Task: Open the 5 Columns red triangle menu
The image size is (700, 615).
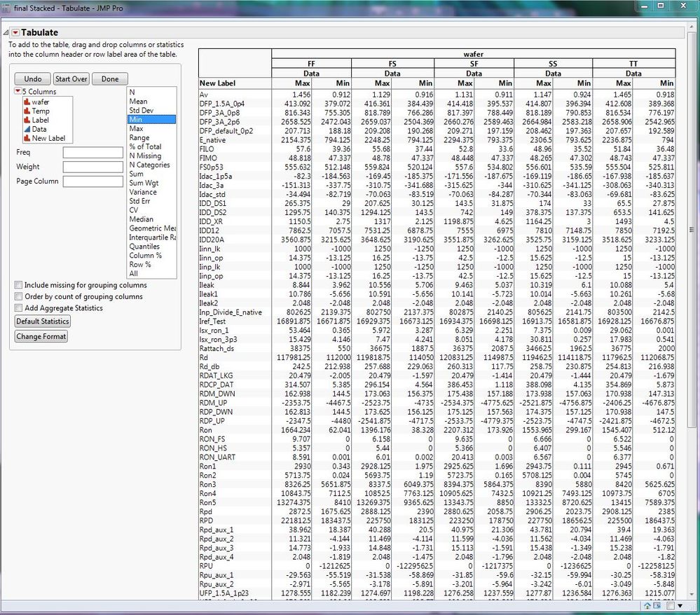Action: pyautogui.click(x=18, y=92)
